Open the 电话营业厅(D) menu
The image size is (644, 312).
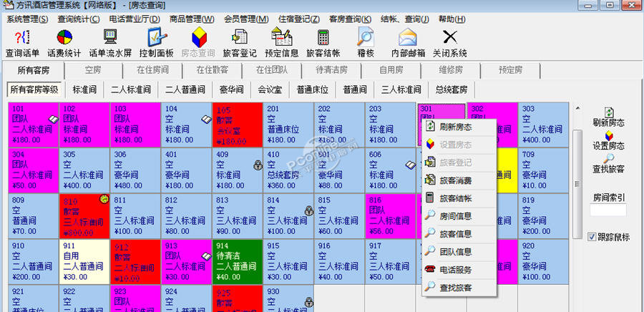point(135,19)
